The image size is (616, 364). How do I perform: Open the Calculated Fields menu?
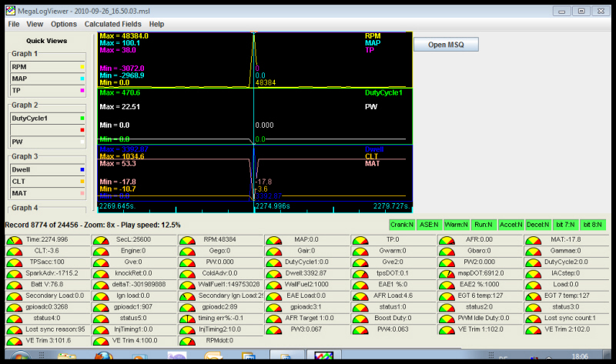coord(113,24)
